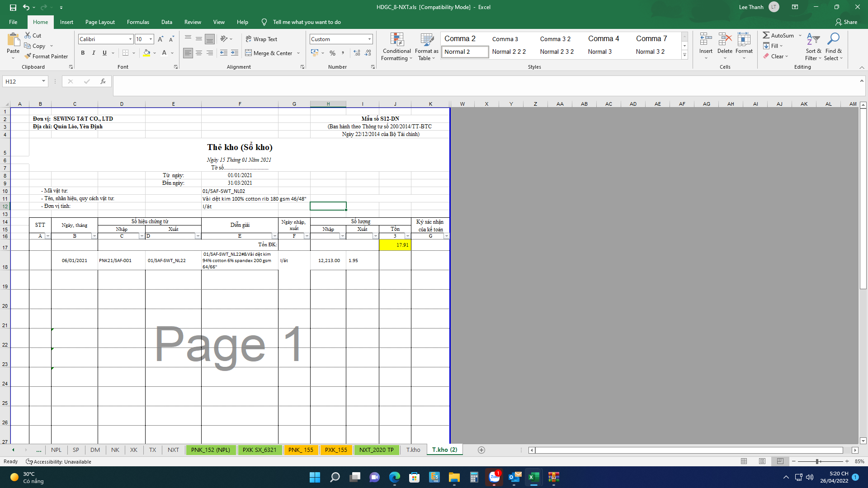Open the Custom number format dropdown
868x488 pixels.
click(369, 39)
